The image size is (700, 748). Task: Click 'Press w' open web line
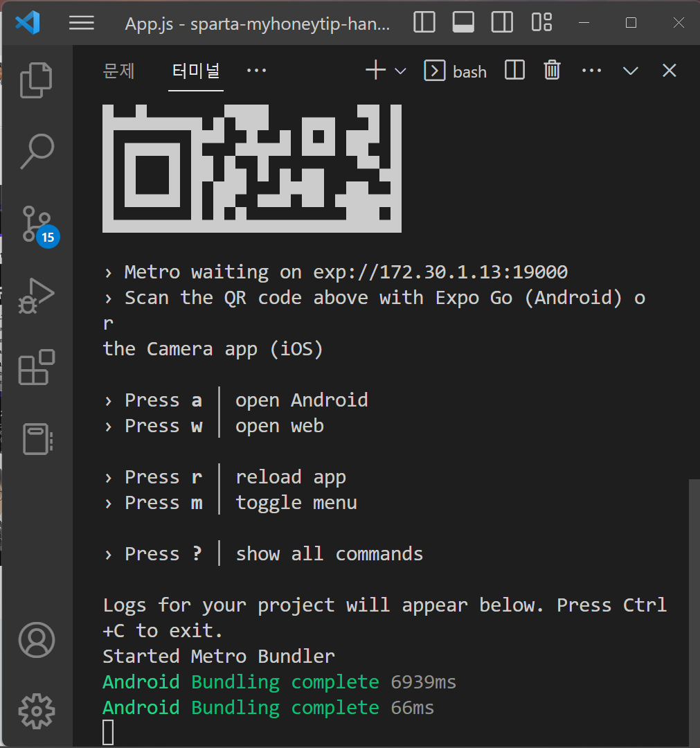214,426
